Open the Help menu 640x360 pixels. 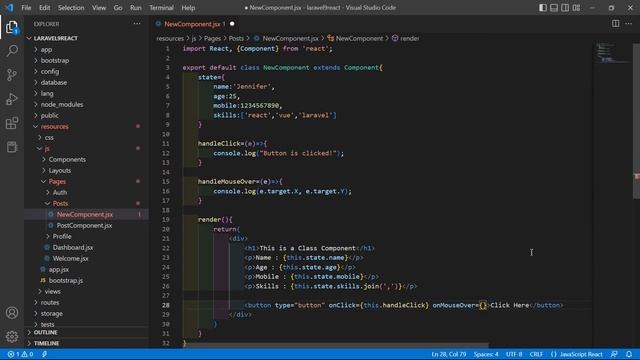[188, 8]
